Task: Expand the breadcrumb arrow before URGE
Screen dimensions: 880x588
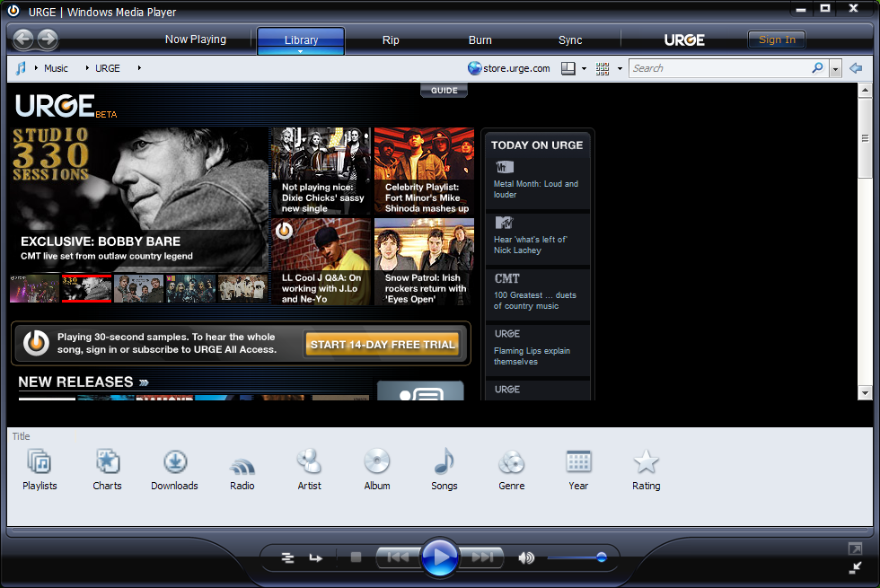Action: click(x=87, y=68)
